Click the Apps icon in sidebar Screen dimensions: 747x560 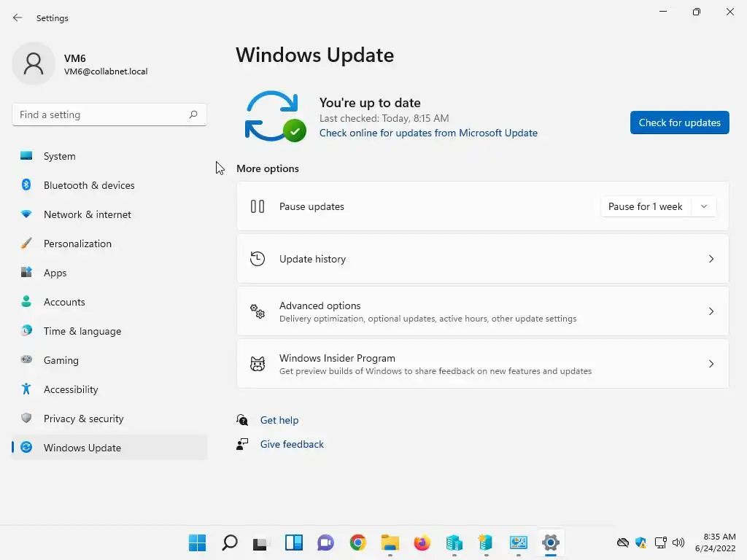[26, 273]
